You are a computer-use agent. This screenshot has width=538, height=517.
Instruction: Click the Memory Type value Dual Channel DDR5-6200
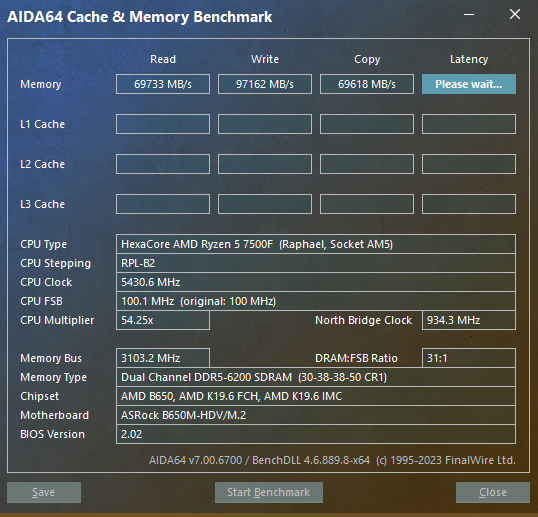[316, 377]
